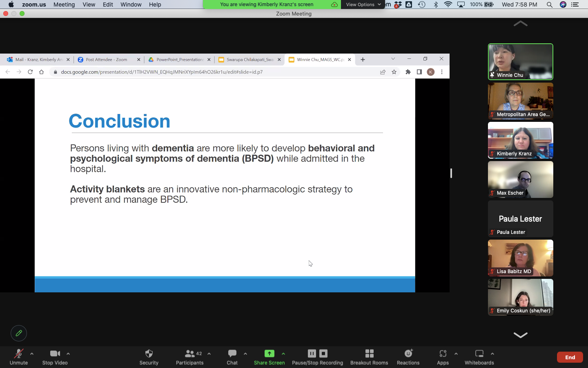Open Time Machine in the menu bar

422,4
